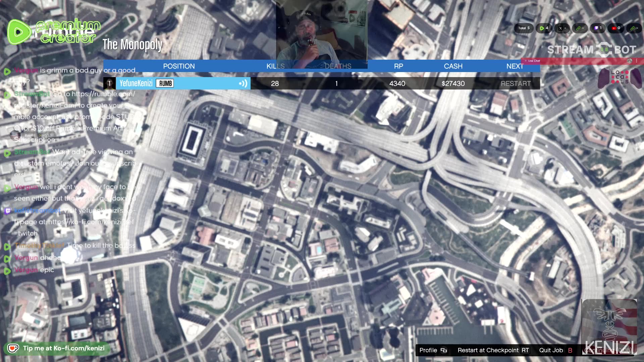Select the Twitch icon showing 1 viewer
644x362 pixels.
(596, 28)
